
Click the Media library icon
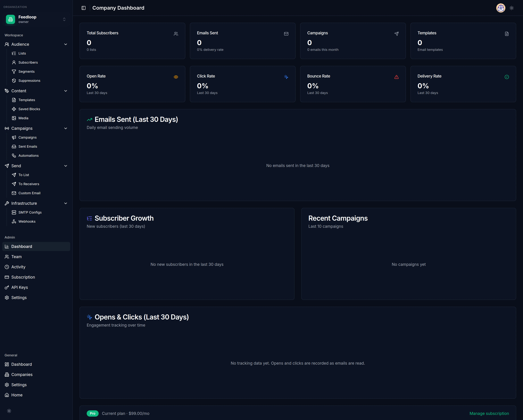pos(14,118)
